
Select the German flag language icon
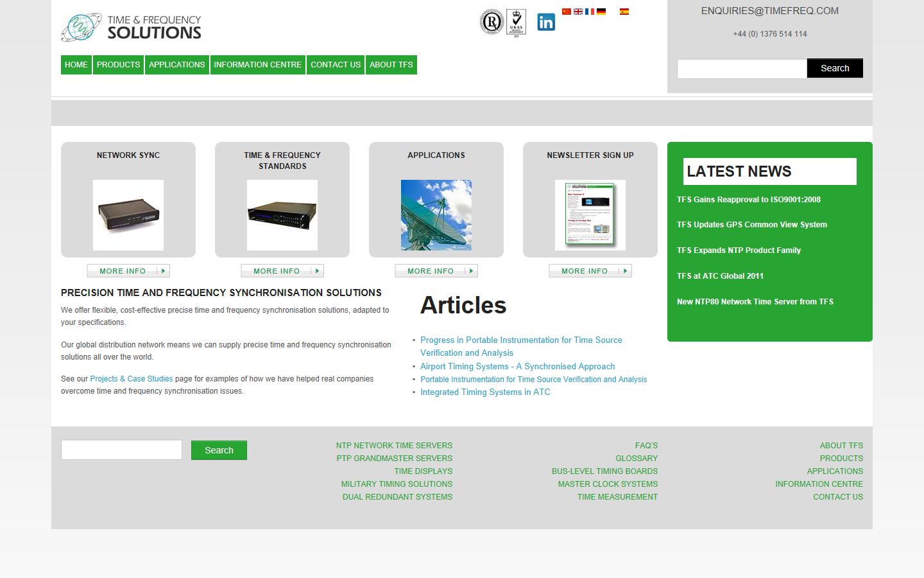(x=602, y=11)
